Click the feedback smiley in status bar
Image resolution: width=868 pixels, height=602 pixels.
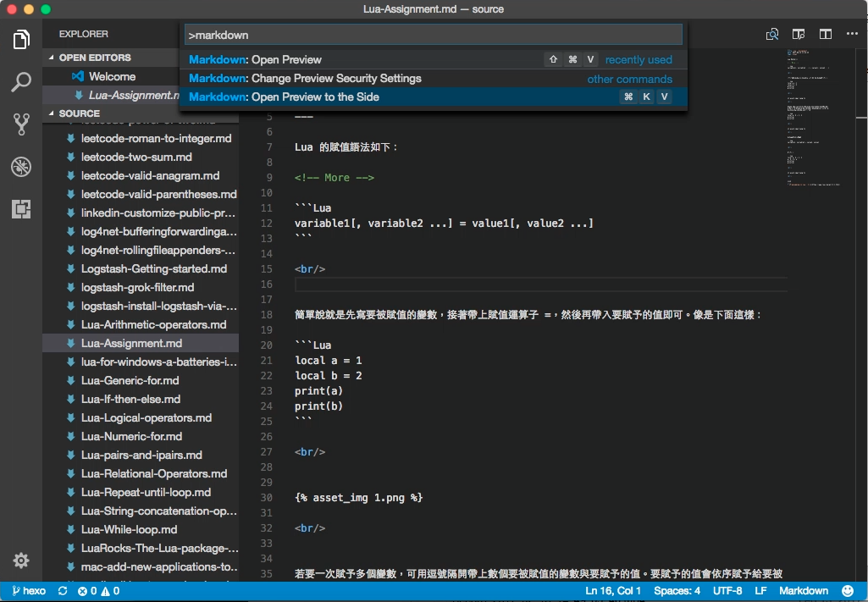[x=847, y=591]
